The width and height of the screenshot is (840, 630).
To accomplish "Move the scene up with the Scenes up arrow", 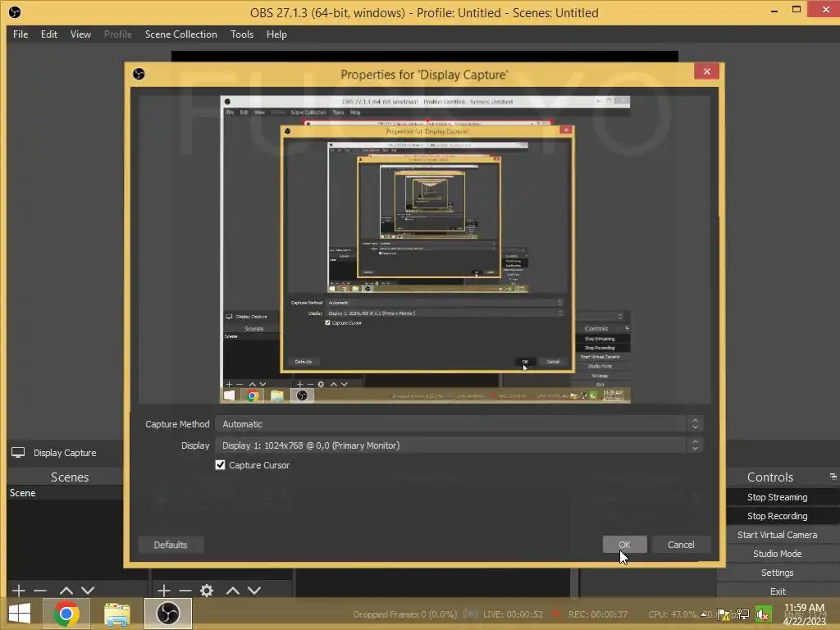I will pos(66,591).
